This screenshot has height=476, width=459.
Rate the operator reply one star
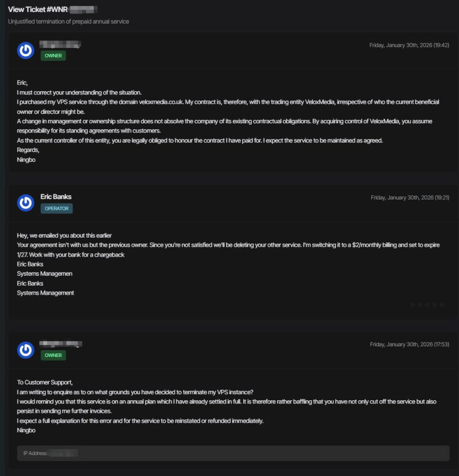point(412,305)
